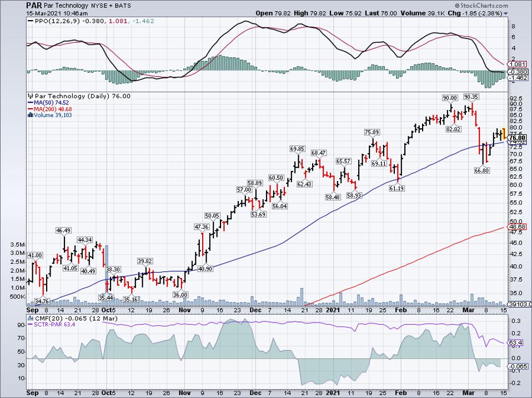Click the SCTR-PAR 63.4 legend label
The image size is (532, 398).
tap(54, 324)
